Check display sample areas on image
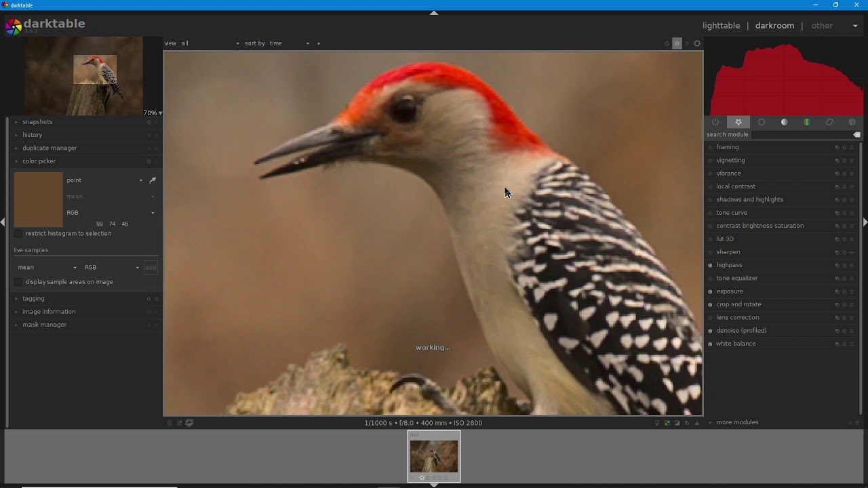 point(18,282)
